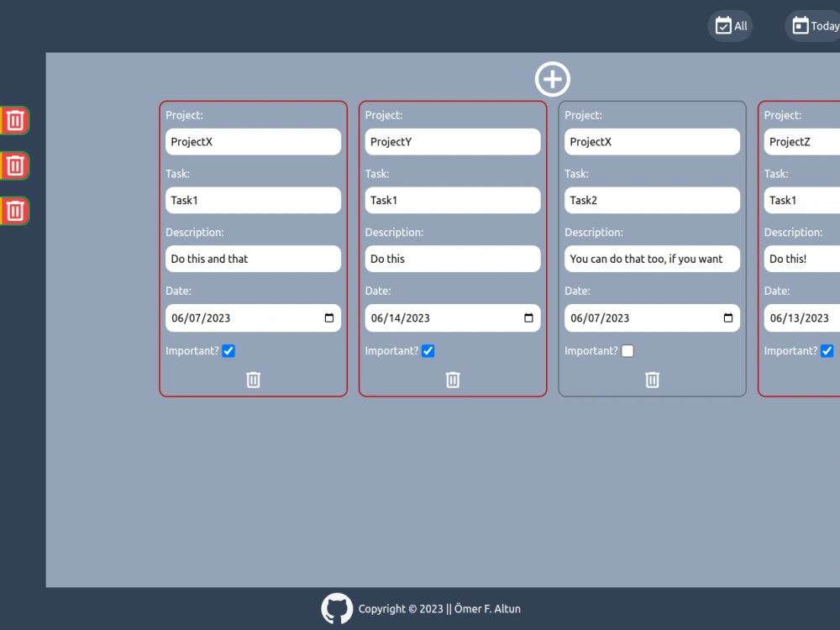This screenshot has height=630, width=840.
Task: Click the top red trash icon in the sidebar
Action: 14,120
